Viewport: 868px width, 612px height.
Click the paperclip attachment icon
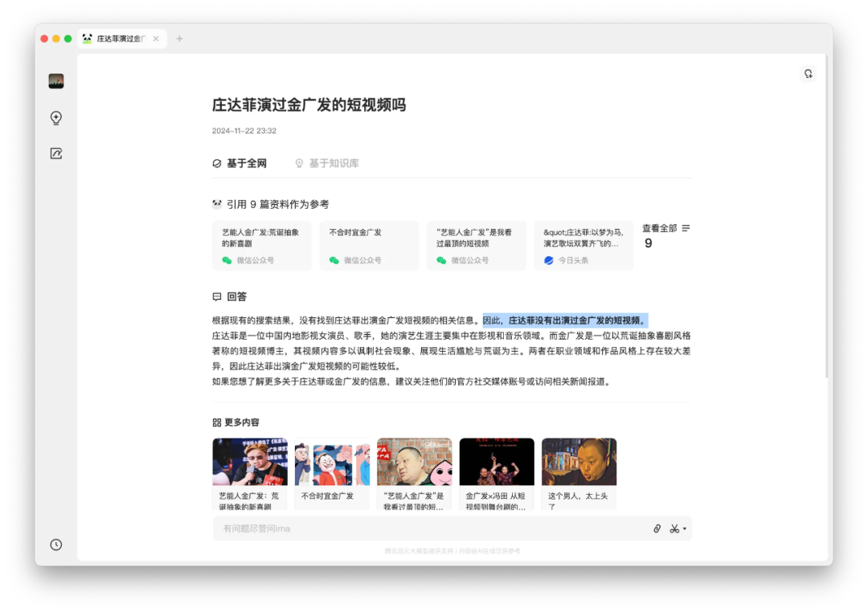point(657,528)
